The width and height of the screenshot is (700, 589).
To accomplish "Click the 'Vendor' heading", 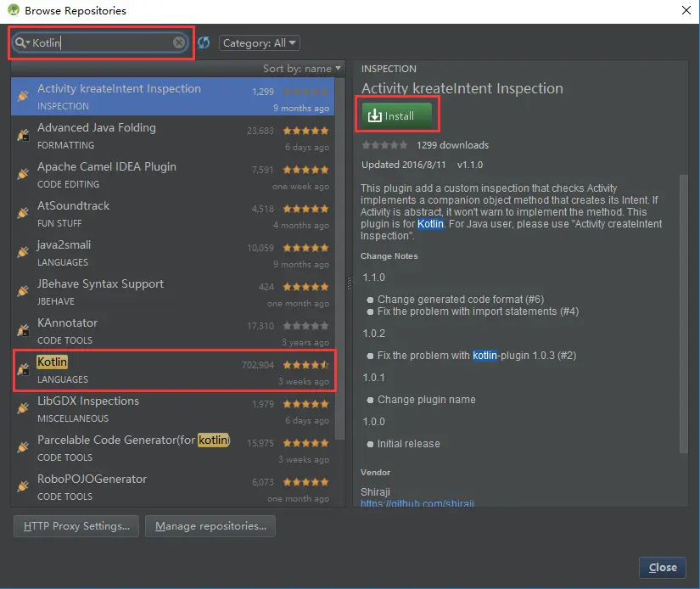I will tap(375, 473).
